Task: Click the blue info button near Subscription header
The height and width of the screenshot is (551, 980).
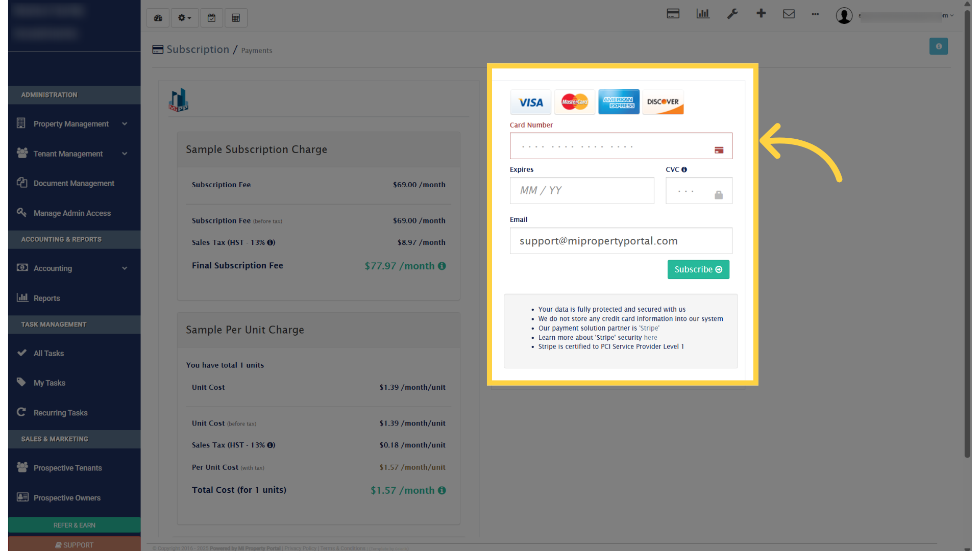Action: tap(939, 46)
